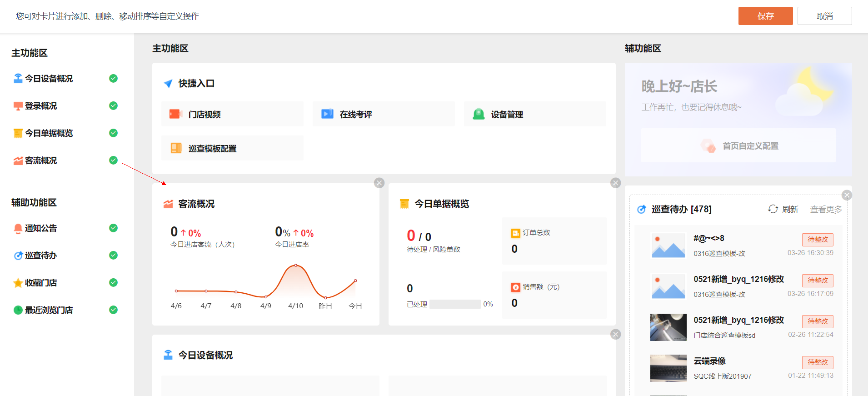
Task: Click the 巡查待办 panel header icon
Action: tap(642, 209)
